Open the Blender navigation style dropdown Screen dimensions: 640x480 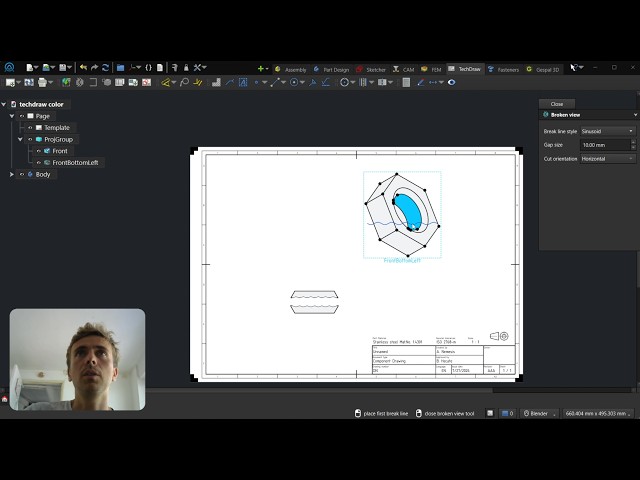pos(540,413)
